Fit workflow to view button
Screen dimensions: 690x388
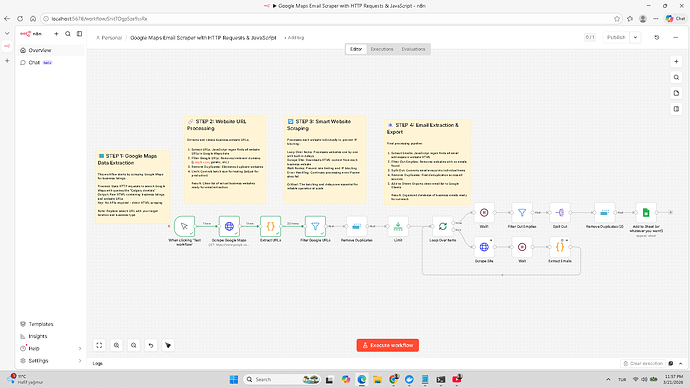tap(99, 345)
